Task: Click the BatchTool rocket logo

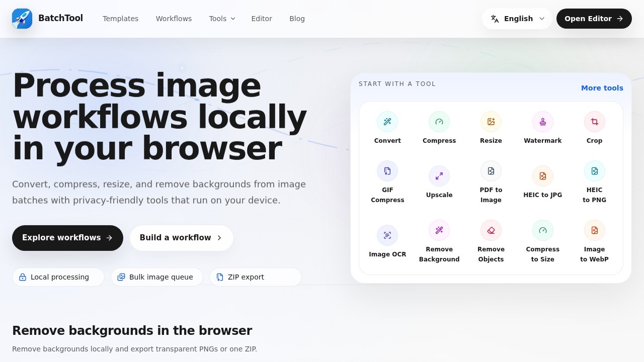Action: [22, 19]
